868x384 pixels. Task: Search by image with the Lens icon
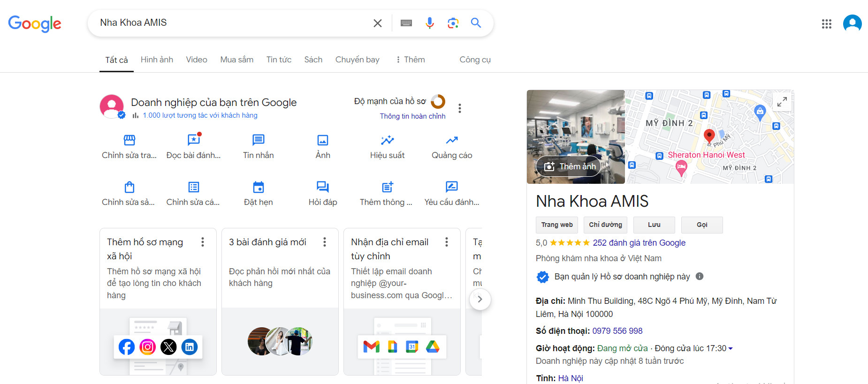click(x=453, y=23)
